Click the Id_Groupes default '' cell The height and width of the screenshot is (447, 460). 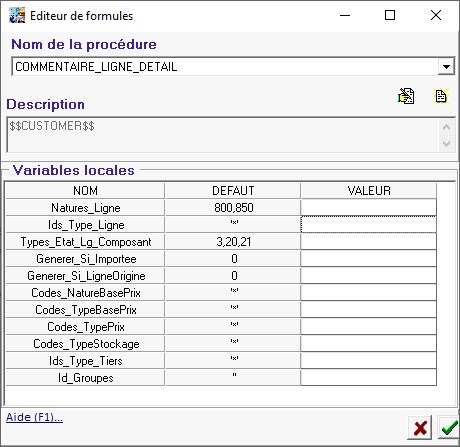233,378
